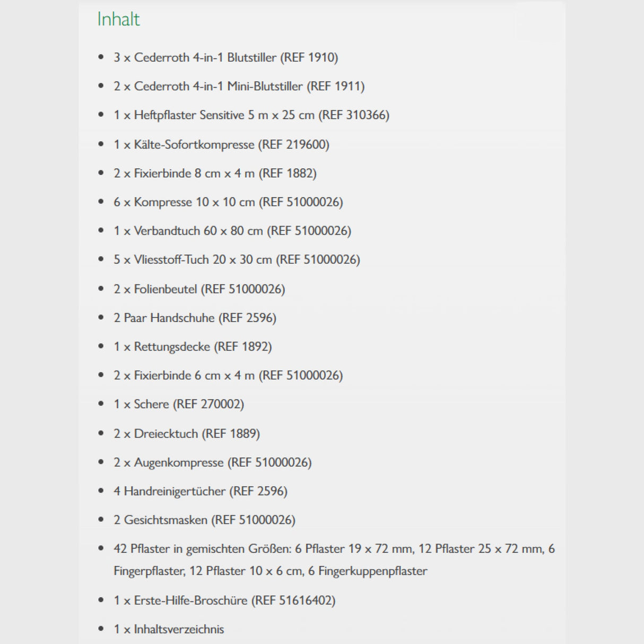Select the Rettungsdecke REF 1892 item
The width and height of the screenshot is (644, 644).
pos(193,346)
